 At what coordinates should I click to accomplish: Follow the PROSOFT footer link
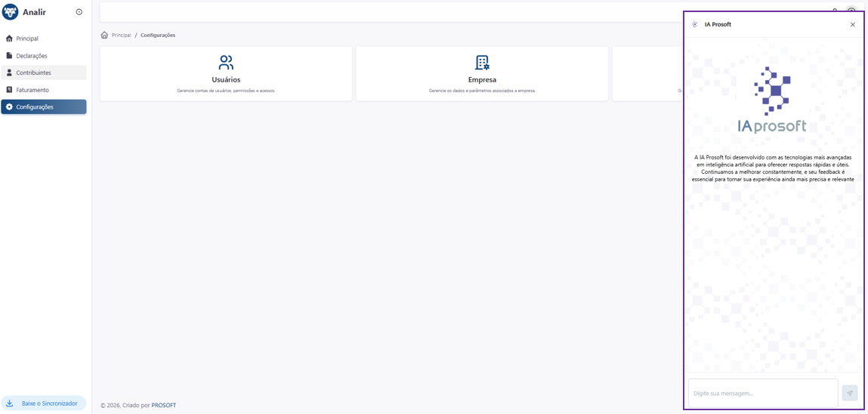(164, 405)
